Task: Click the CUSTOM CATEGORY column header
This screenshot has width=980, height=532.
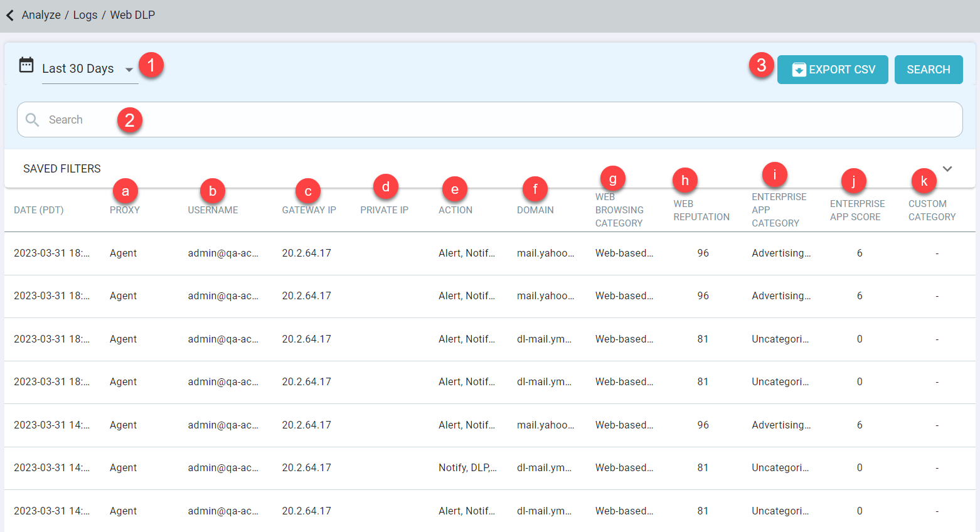Action: click(x=932, y=210)
